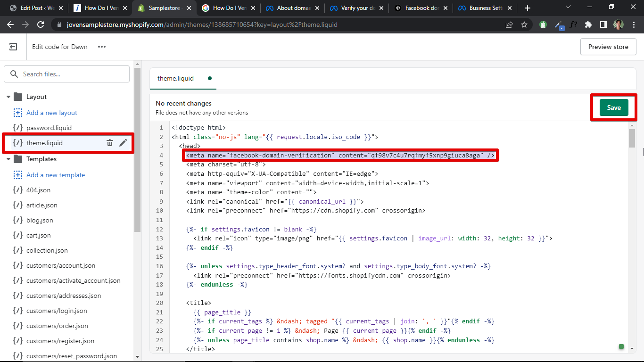Click the <!doctype html> line
644x362 pixels.
coord(198,127)
